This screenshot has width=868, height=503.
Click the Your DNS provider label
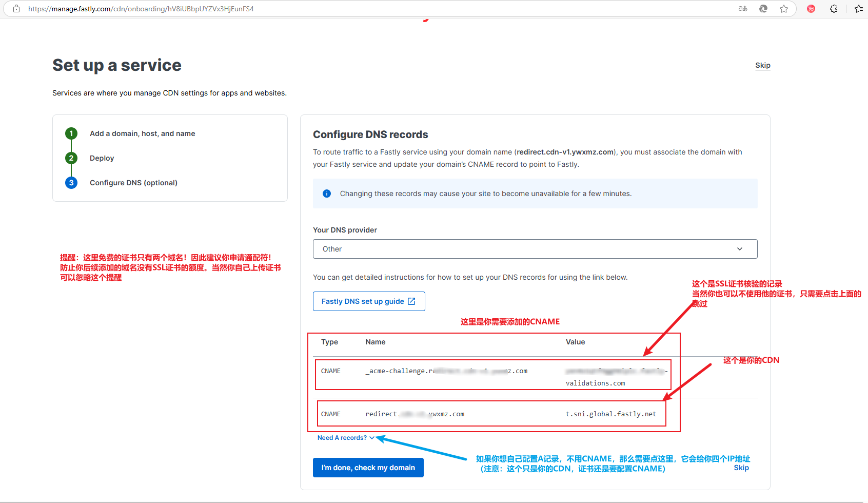tap(345, 230)
